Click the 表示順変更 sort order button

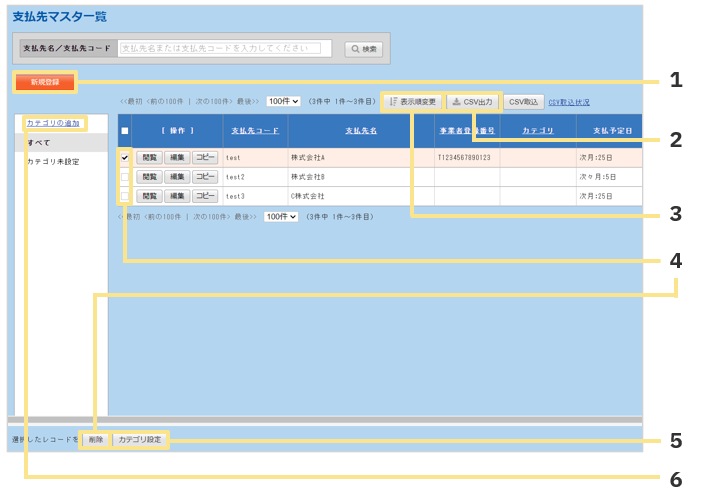413,102
